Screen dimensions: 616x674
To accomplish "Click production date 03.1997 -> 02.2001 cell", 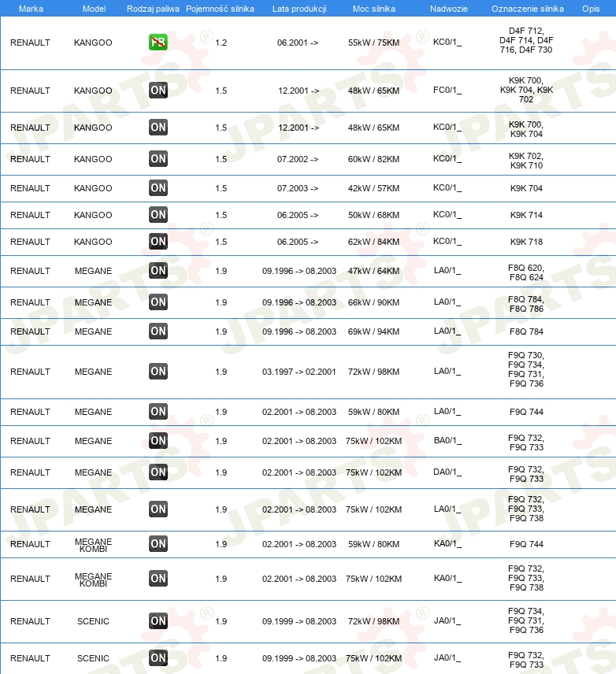I will click(x=299, y=372).
